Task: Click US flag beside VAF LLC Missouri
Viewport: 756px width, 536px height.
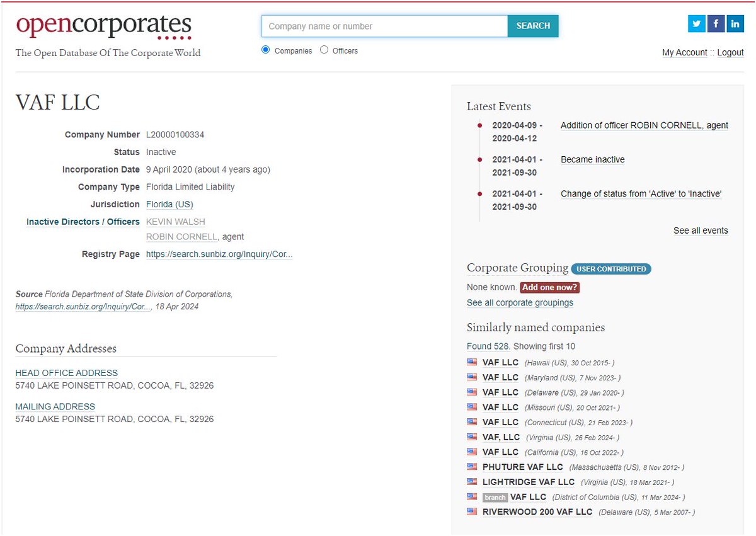Action: [x=472, y=407]
